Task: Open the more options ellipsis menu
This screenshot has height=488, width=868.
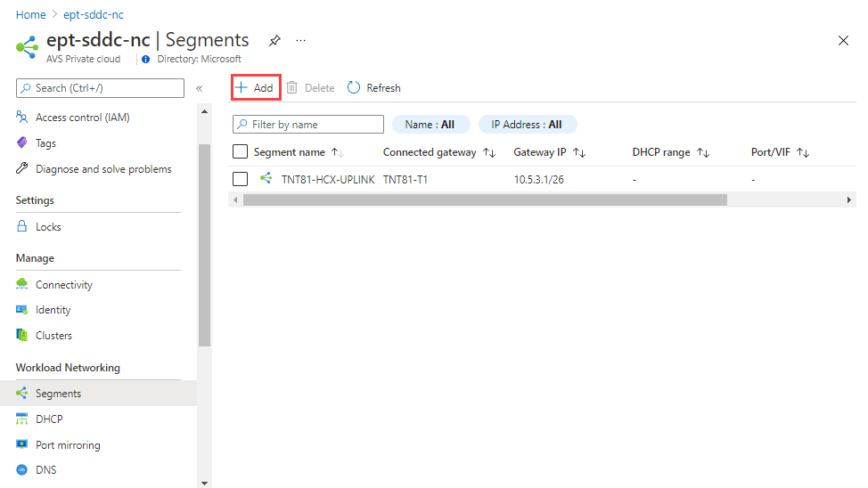Action: coord(300,40)
